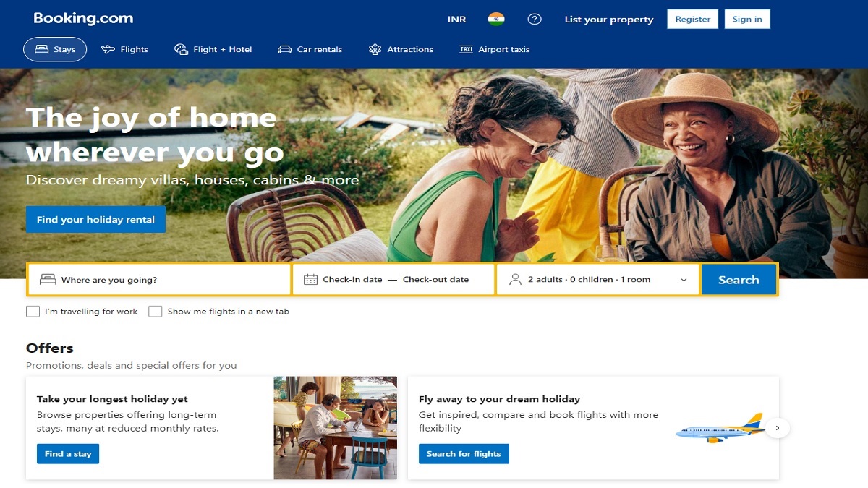Click the India flag language icon
This screenshot has width=868, height=488.
[x=496, y=20]
